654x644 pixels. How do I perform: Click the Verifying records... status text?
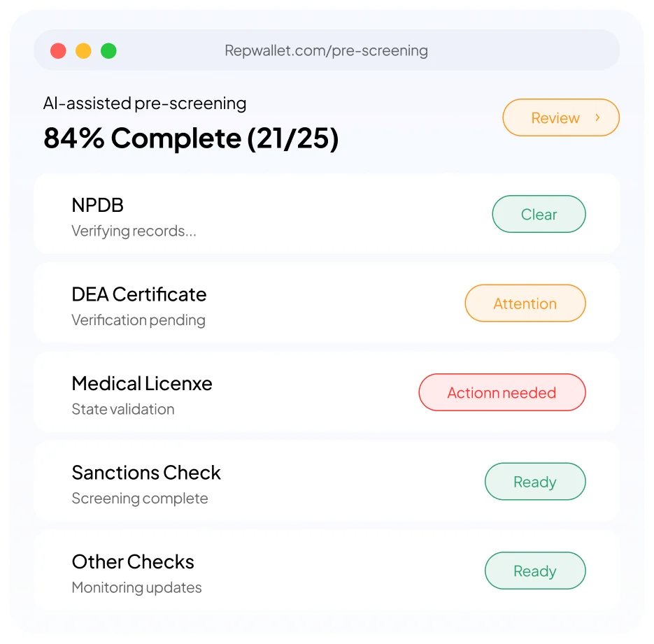[x=134, y=231]
